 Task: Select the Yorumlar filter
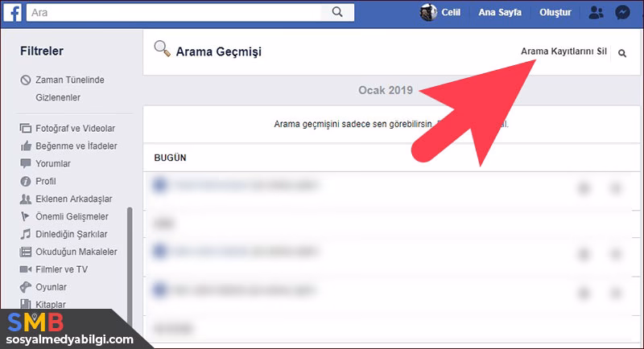(53, 163)
